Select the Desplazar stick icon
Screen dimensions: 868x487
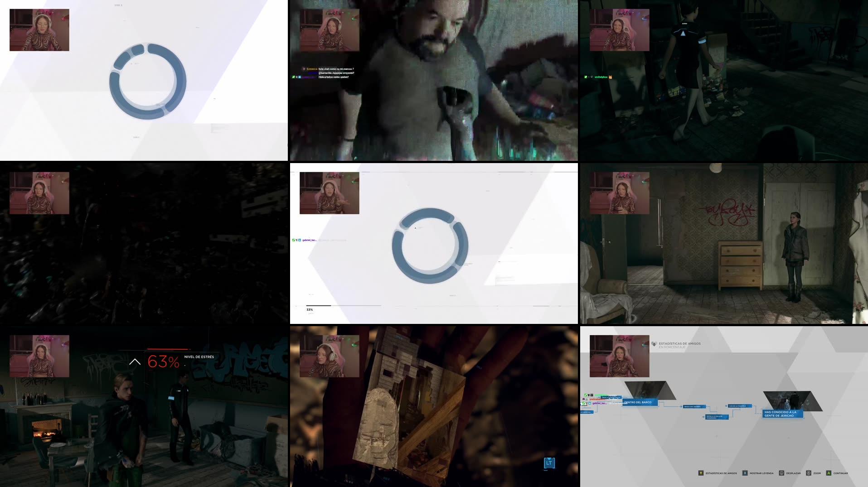tap(781, 472)
